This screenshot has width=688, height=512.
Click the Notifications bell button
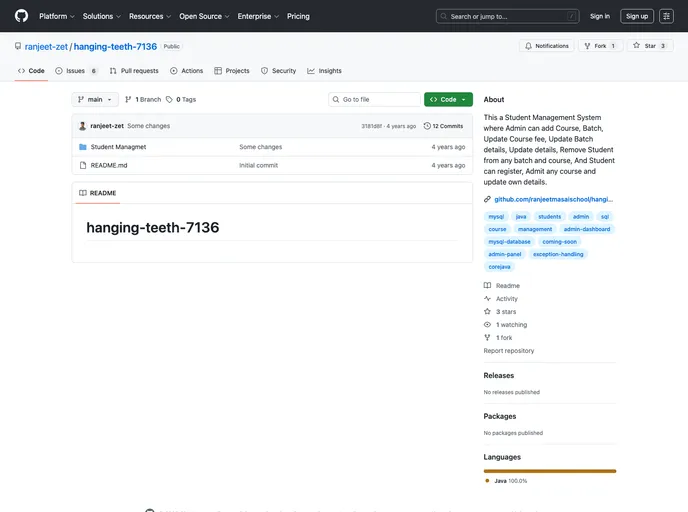(546, 46)
